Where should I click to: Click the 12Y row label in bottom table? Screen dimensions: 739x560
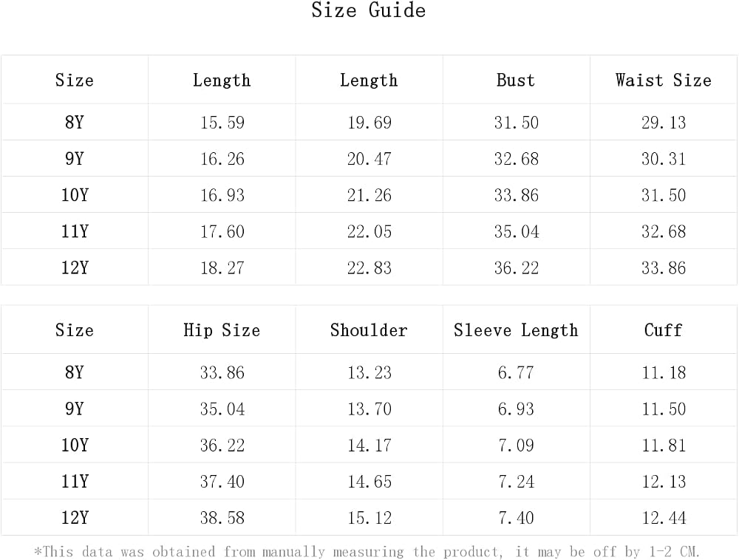tap(75, 518)
